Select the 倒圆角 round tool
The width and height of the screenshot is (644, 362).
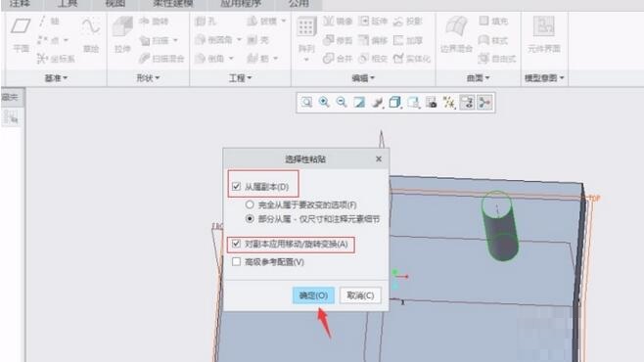(214, 40)
